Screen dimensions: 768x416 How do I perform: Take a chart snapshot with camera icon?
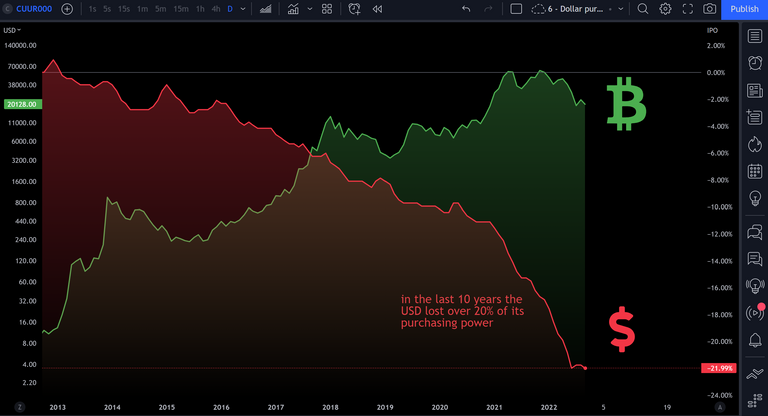tap(709, 9)
